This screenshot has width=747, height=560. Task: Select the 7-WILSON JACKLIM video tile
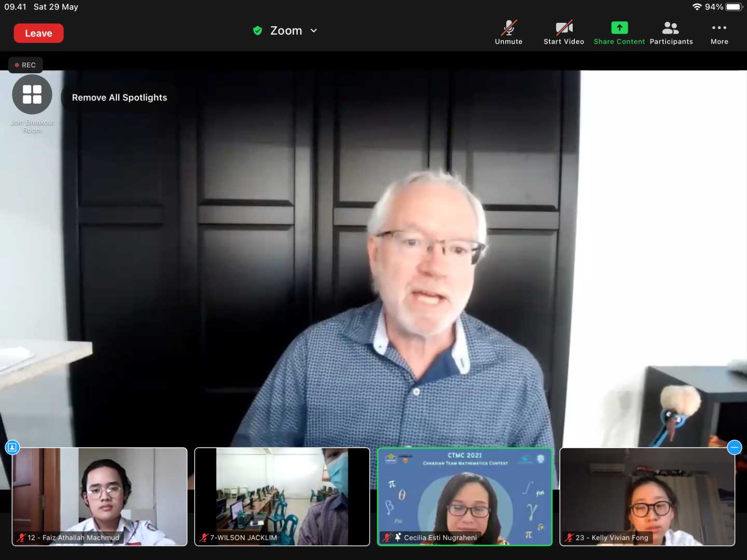[282, 496]
